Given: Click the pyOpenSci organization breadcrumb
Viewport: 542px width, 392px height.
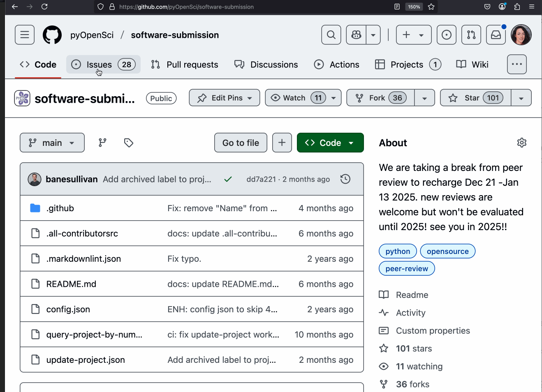Looking at the screenshot, I should (92, 35).
